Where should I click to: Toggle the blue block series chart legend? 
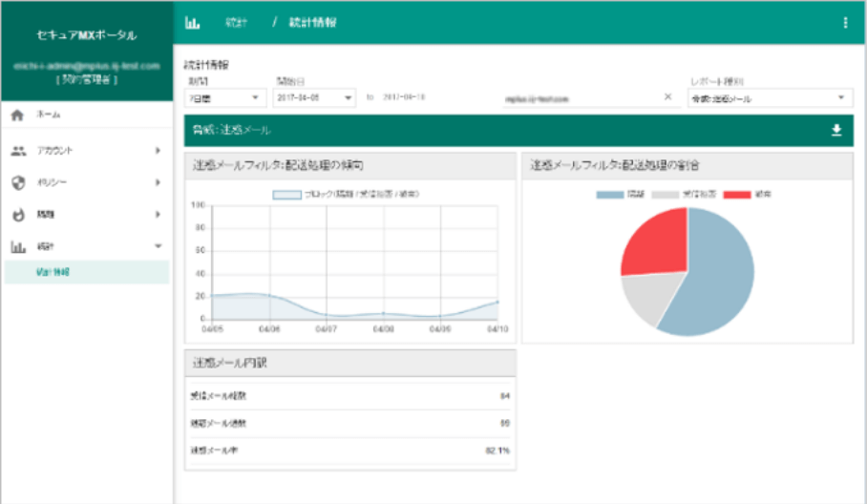[286, 194]
